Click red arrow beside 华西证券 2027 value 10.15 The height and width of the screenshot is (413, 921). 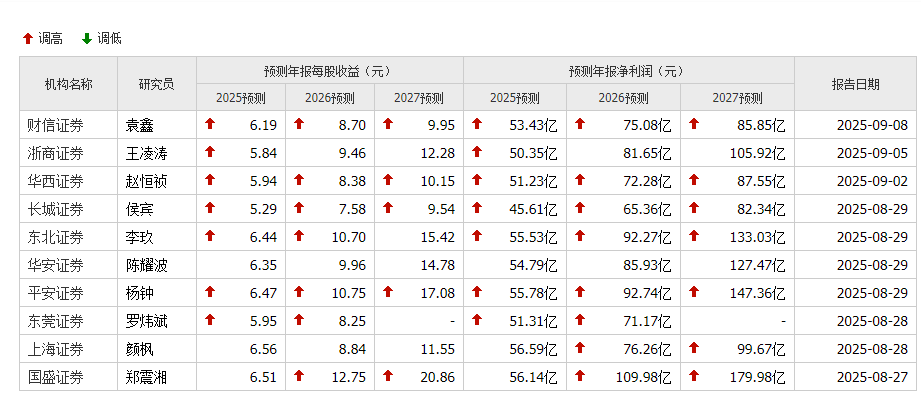tap(388, 180)
